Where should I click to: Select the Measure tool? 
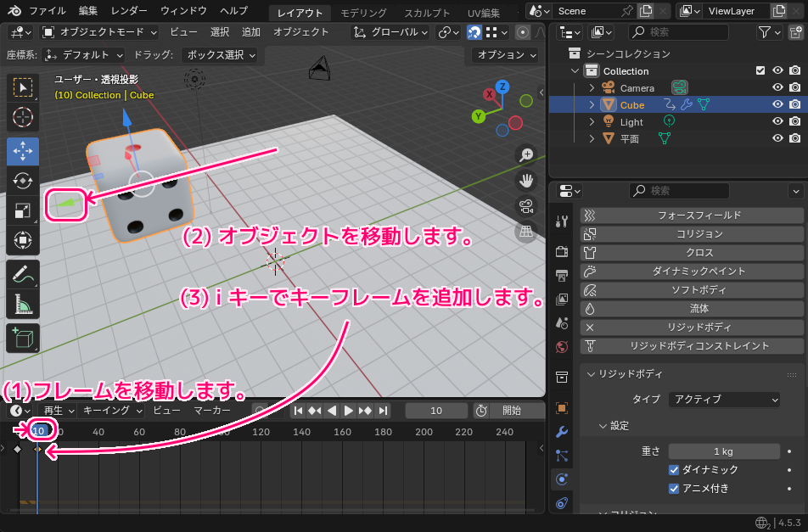pos(23,304)
